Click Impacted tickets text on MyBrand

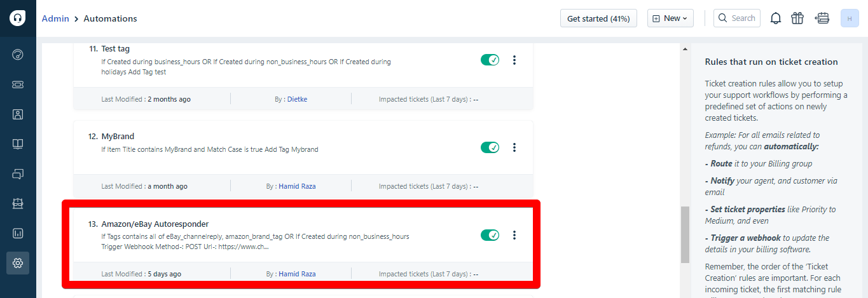point(429,186)
